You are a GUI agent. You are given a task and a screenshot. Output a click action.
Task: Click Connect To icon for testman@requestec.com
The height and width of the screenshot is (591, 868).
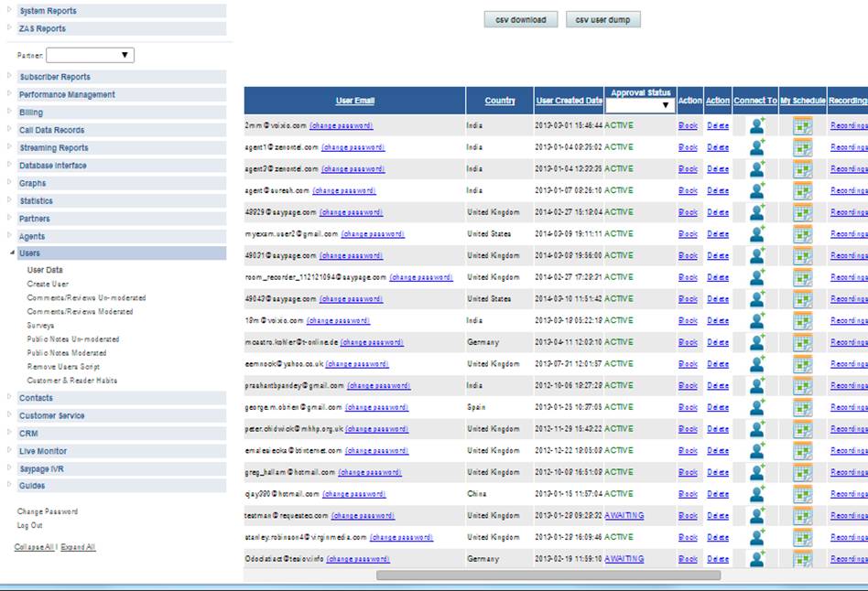(x=756, y=516)
